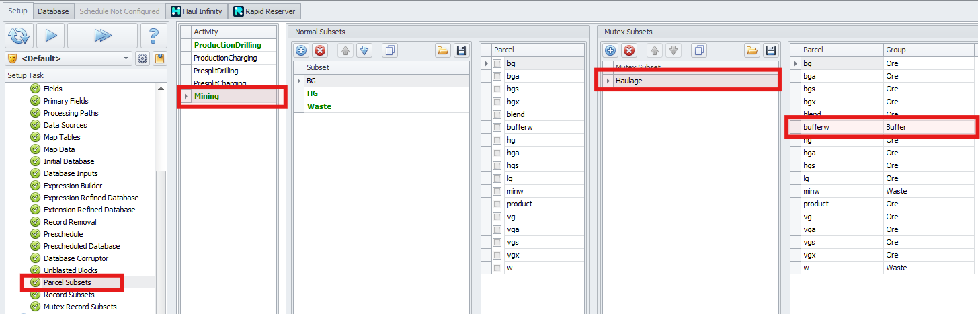The height and width of the screenshot is (314, 980).
Task: Duplicate the Mutex Subset with copy icon
Action: click(699, 51)
